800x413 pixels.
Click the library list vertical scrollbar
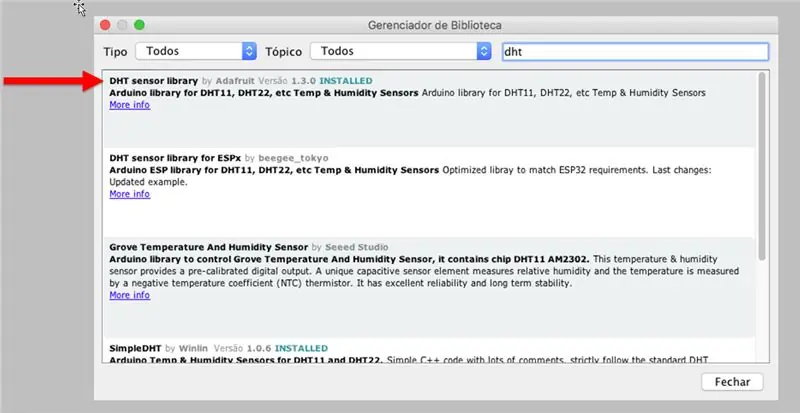point(762,166)
